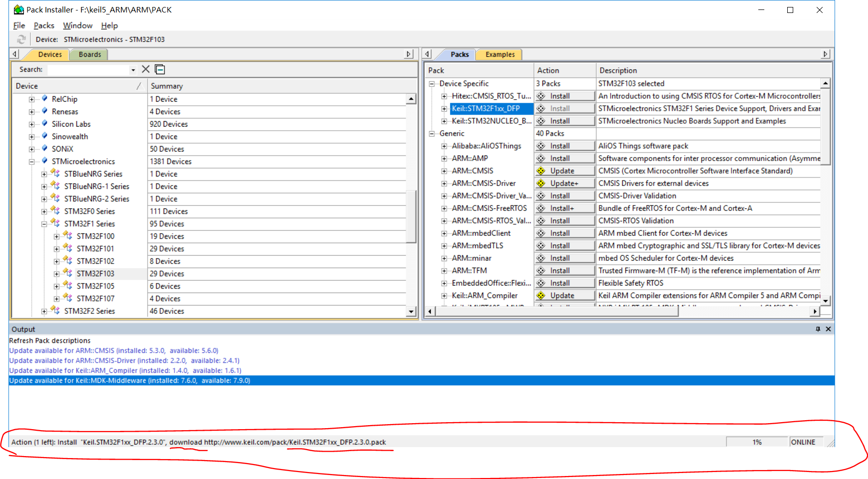Click the download progress bar showing 1%

757,442
